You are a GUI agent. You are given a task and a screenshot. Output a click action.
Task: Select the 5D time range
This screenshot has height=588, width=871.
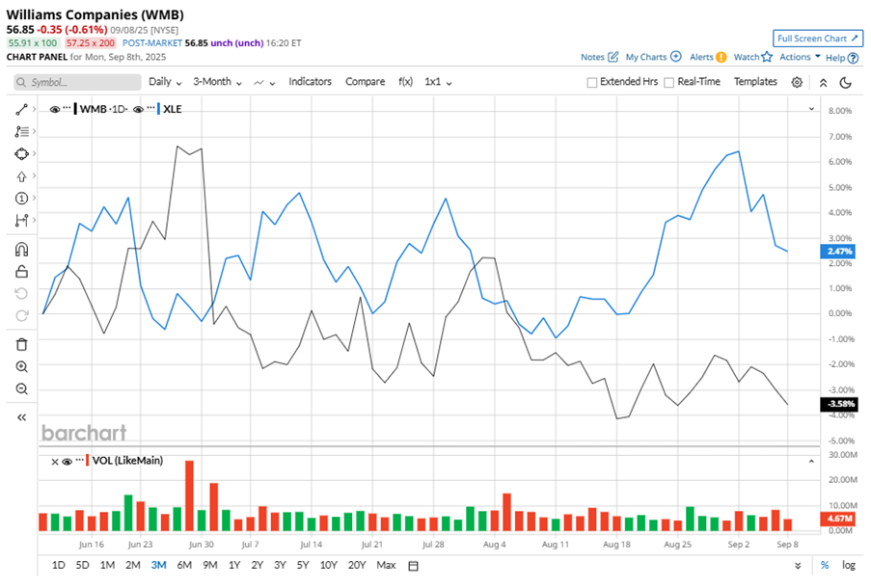click(x=82, y=565)
